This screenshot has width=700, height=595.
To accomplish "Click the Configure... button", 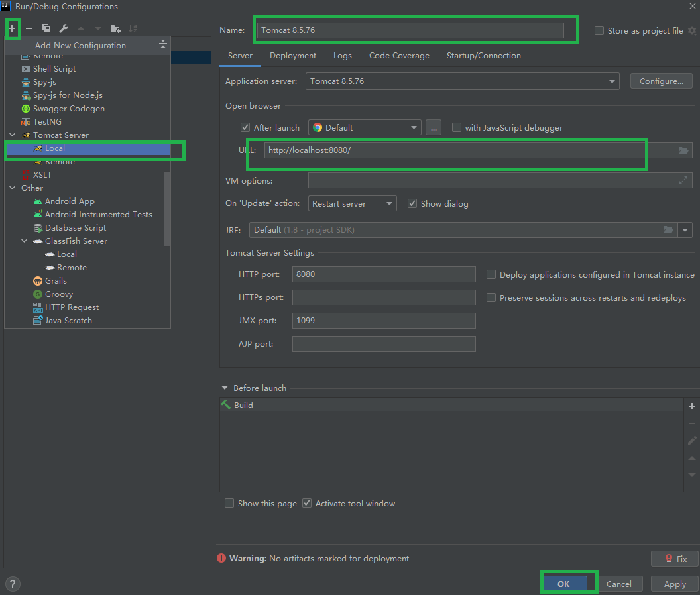I will click(x=661, y=81).
